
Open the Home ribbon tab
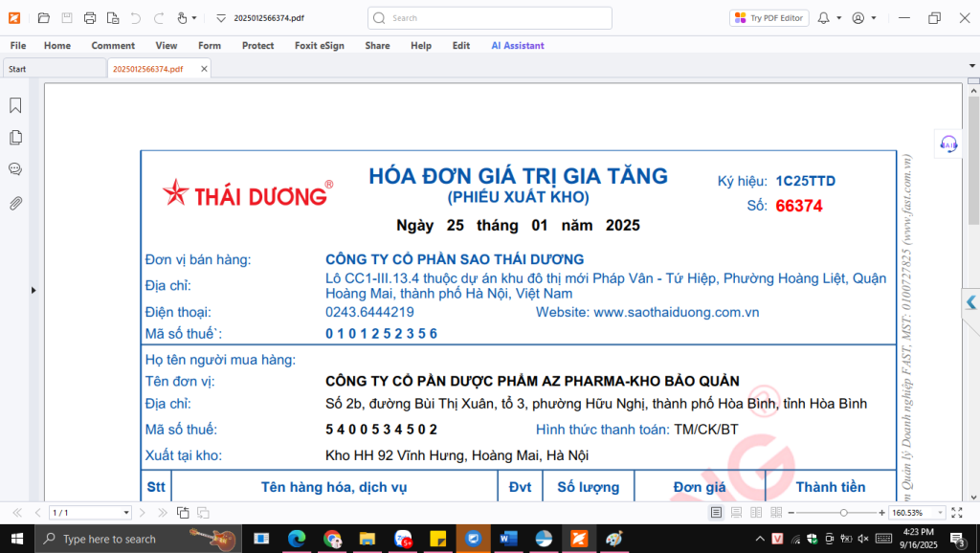56,46
